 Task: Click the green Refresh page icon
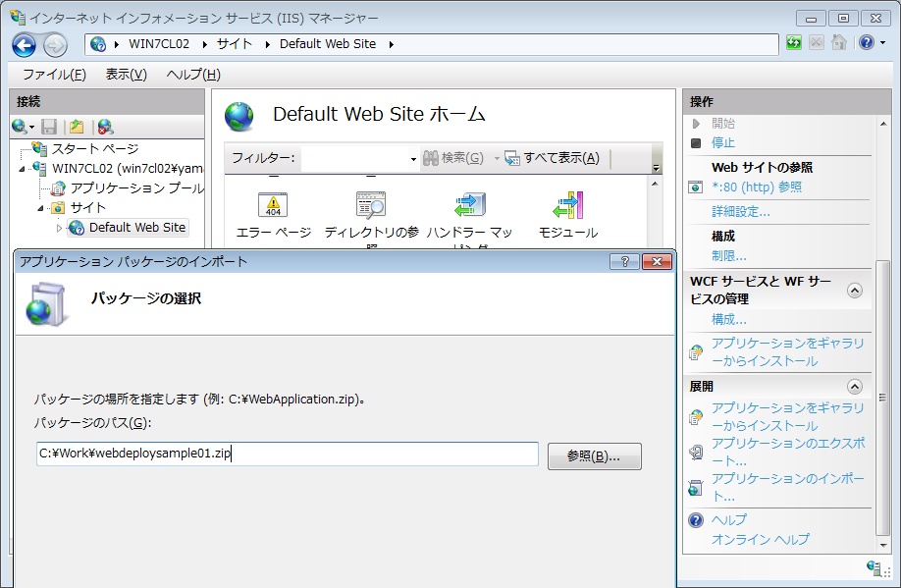794,42
